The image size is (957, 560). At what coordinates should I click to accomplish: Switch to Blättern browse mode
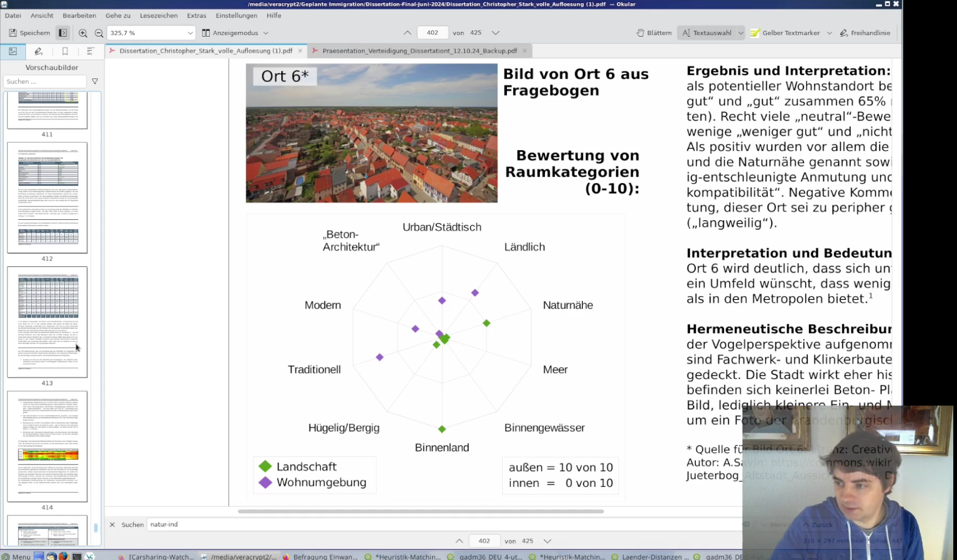(654, 33)
